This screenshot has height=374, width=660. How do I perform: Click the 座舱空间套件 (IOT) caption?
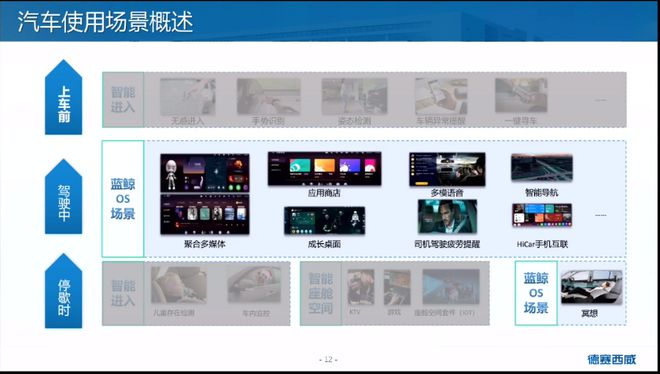(x=444, y=313)
